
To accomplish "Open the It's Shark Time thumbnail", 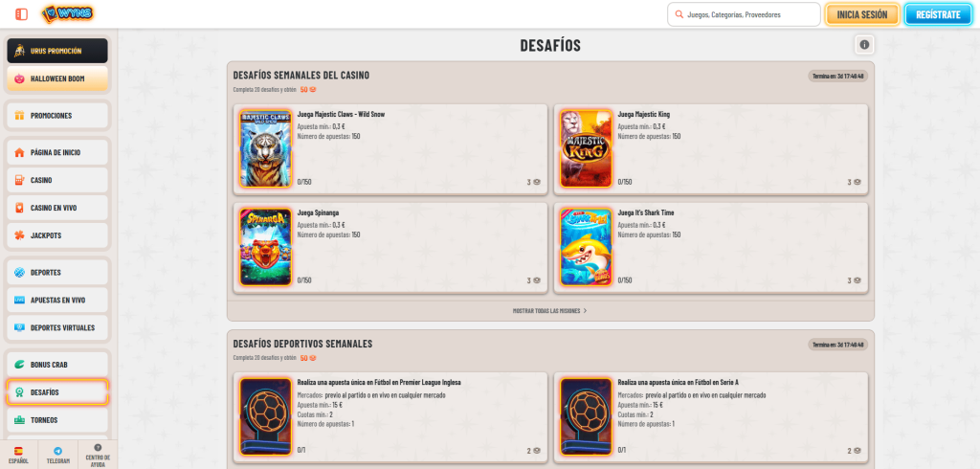I will click(x=586, y=247).
